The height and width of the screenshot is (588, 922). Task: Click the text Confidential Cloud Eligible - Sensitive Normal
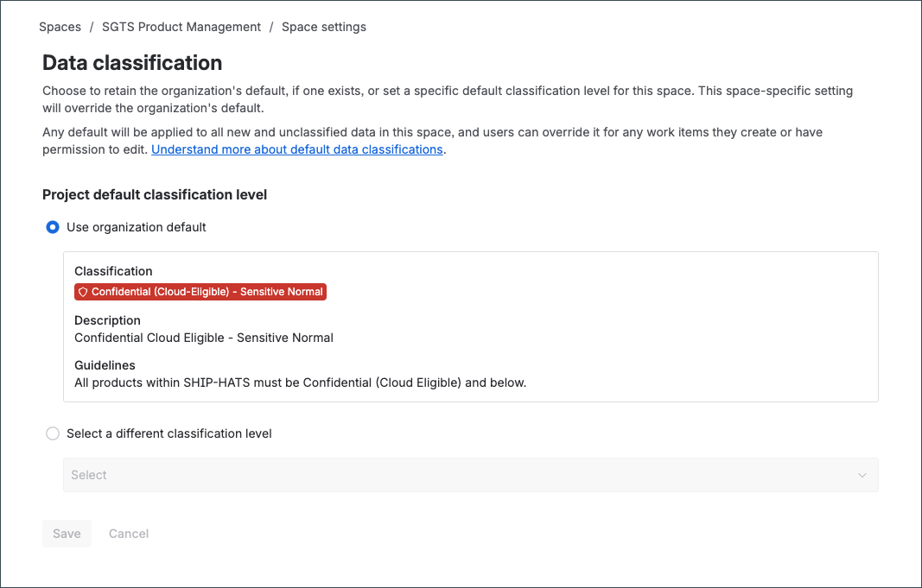[204, 338]
